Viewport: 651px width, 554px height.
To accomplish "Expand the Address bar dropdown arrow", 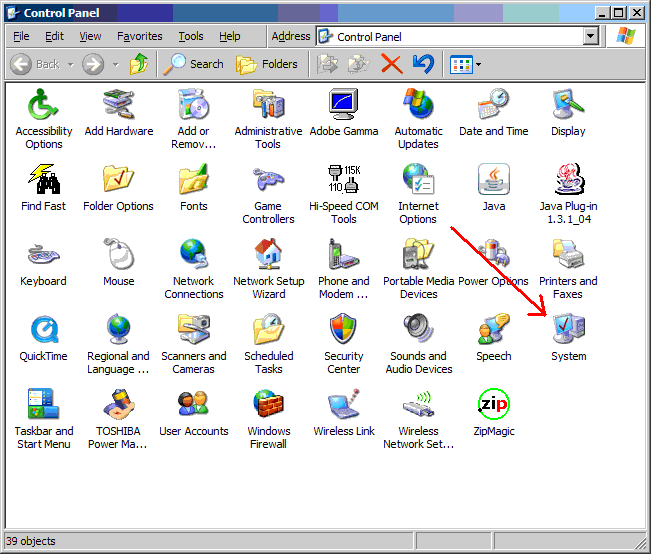I will pyautogui.click(x=590, y=37).
